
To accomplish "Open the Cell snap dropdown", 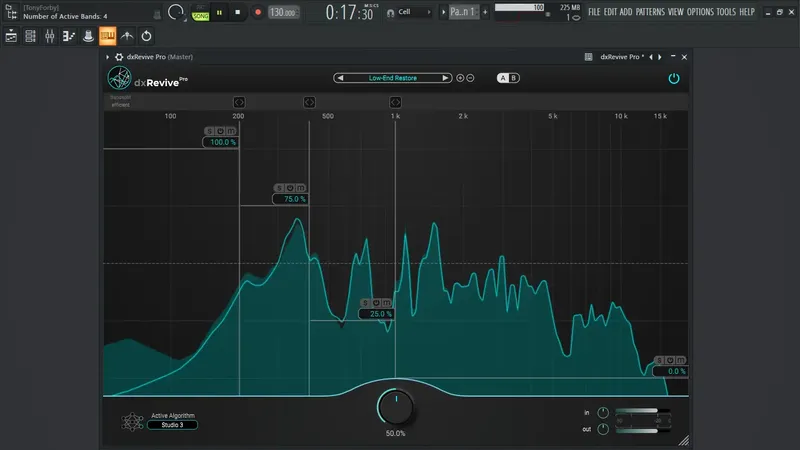I will click(x=414, y=12).
